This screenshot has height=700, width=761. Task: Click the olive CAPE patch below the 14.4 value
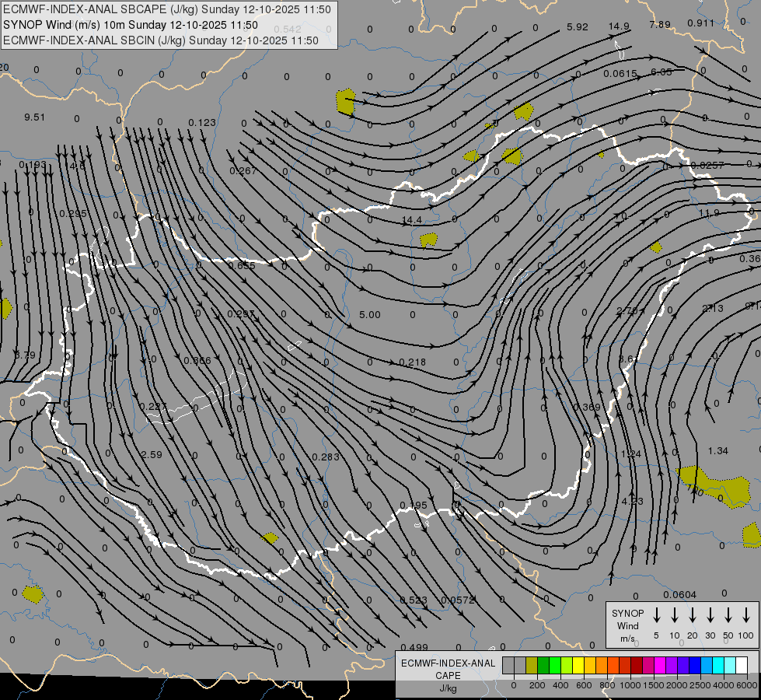click(428, 240)
